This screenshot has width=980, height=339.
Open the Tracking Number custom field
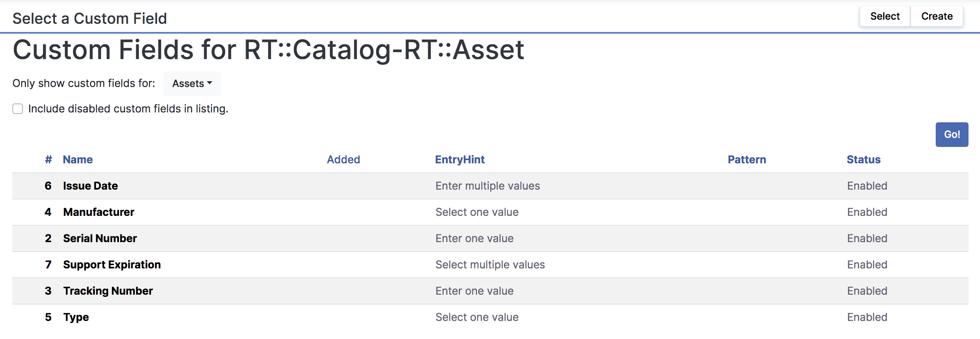pos(107,291)
